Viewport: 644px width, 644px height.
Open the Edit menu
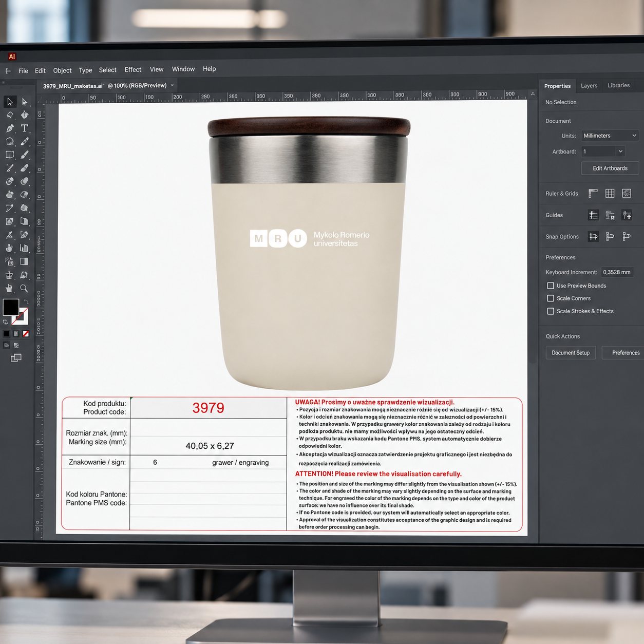40,71
